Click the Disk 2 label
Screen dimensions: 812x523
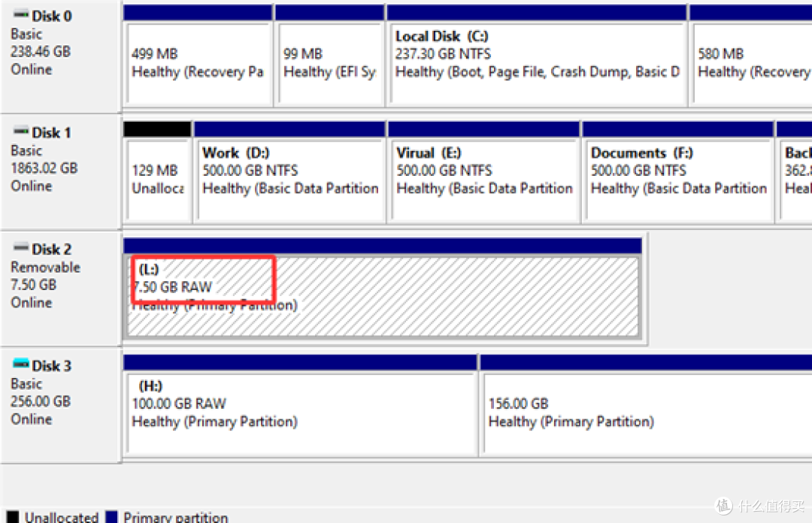pyautogui.click(x=51, y=249)
